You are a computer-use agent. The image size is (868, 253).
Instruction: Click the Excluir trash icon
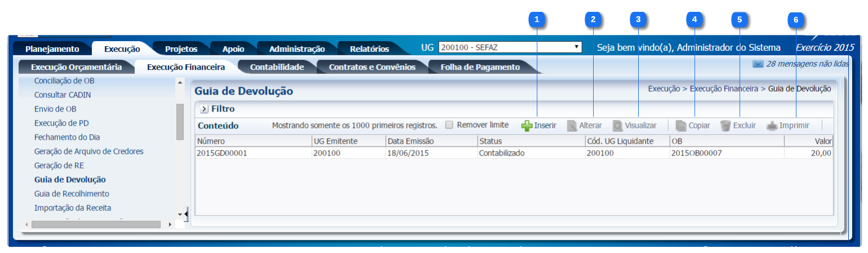pos(725,126)
